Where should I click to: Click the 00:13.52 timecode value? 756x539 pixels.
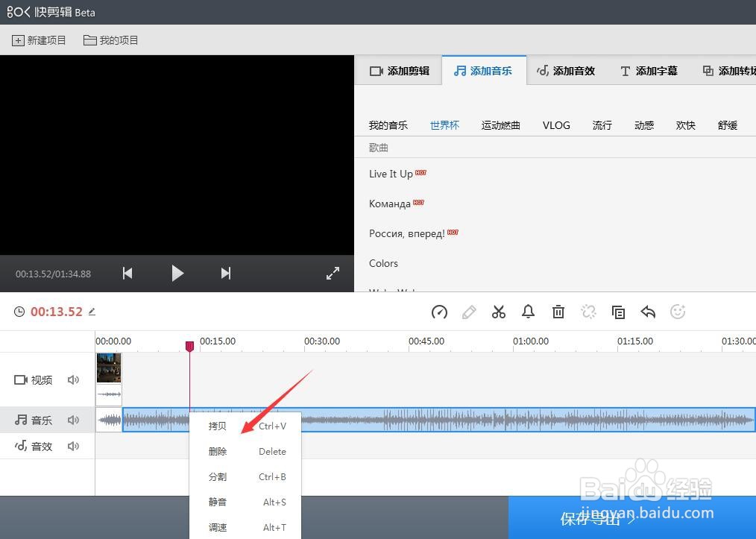(57, 312)
